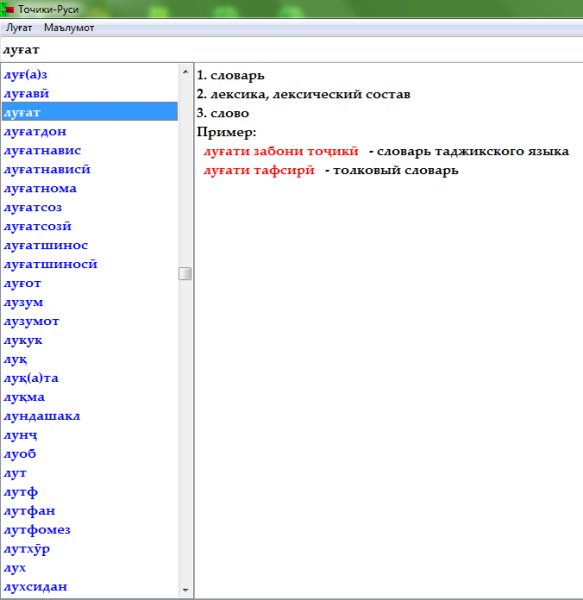
Task: Open the Луғат menu
Action: pos(19,28)
